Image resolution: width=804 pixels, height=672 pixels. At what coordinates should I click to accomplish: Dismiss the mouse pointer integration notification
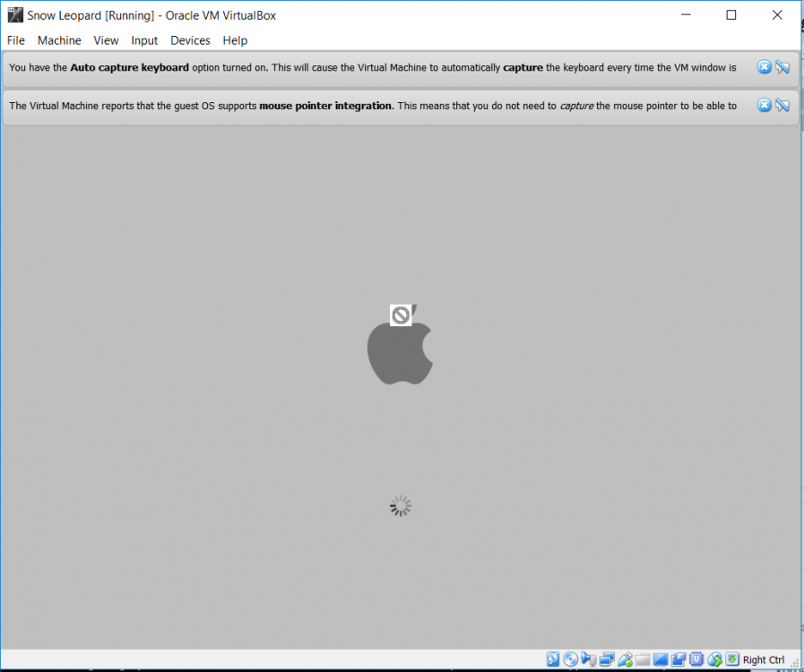[764, 106]
